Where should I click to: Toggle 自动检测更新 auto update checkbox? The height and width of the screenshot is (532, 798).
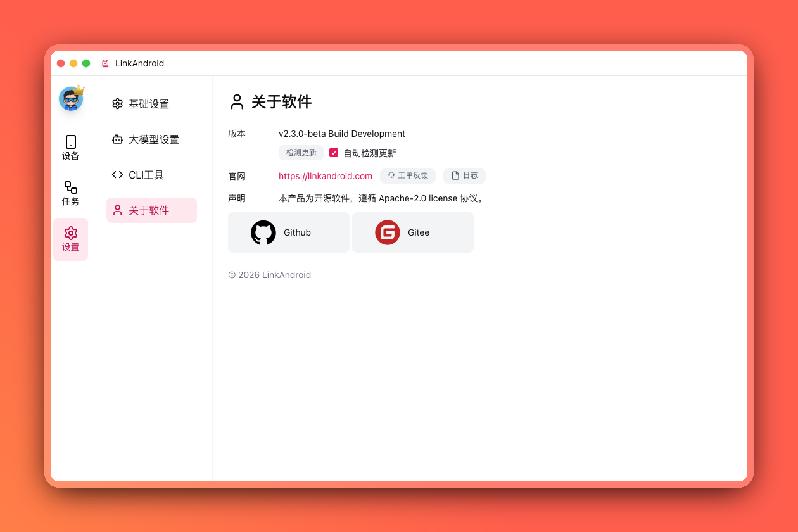point(334,153)
